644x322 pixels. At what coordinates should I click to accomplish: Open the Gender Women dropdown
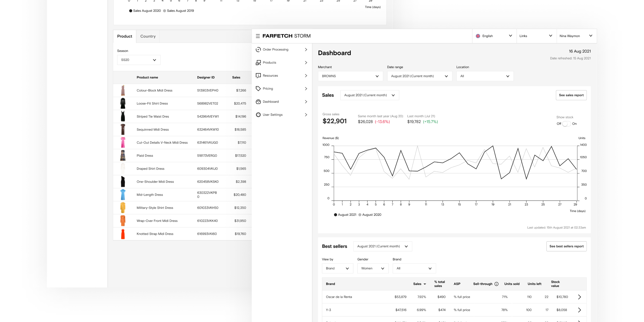[373, 268]
